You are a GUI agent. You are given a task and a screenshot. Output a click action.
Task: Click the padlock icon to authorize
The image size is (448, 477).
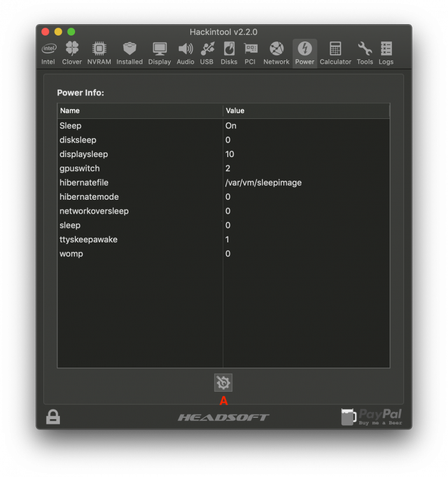tap(53, 417)
